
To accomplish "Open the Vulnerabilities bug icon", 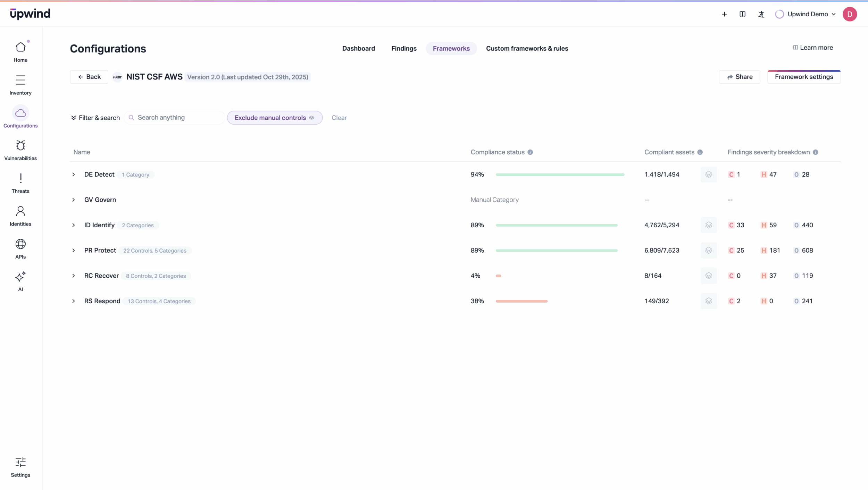I will (20, 145).
